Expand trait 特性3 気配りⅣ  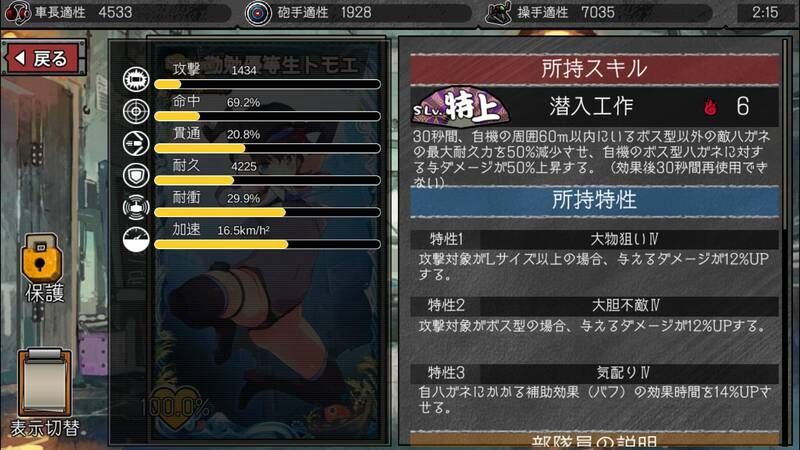point(594,373)
